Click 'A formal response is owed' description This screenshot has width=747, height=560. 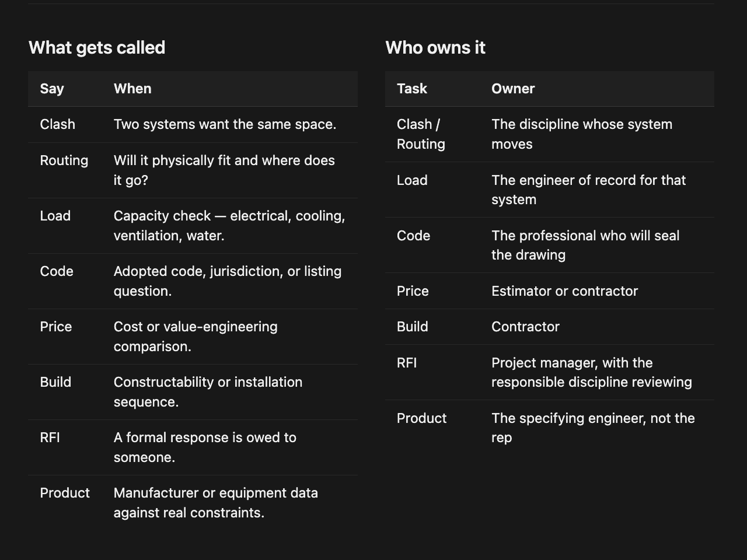205,447
